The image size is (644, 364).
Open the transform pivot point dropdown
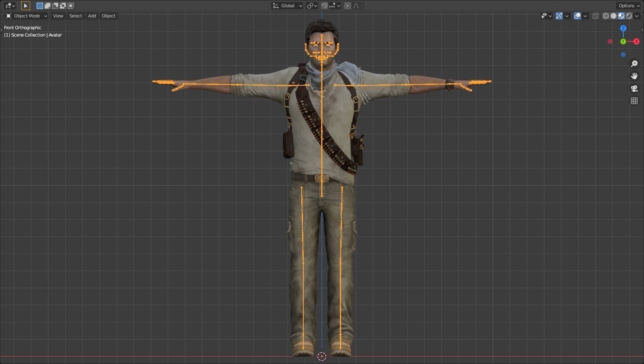(312, 6)
